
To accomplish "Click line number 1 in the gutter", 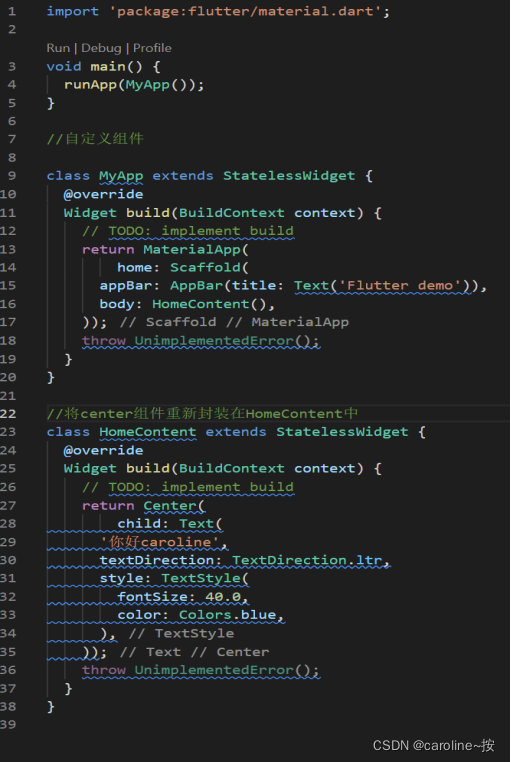I will tap(12, 11).
